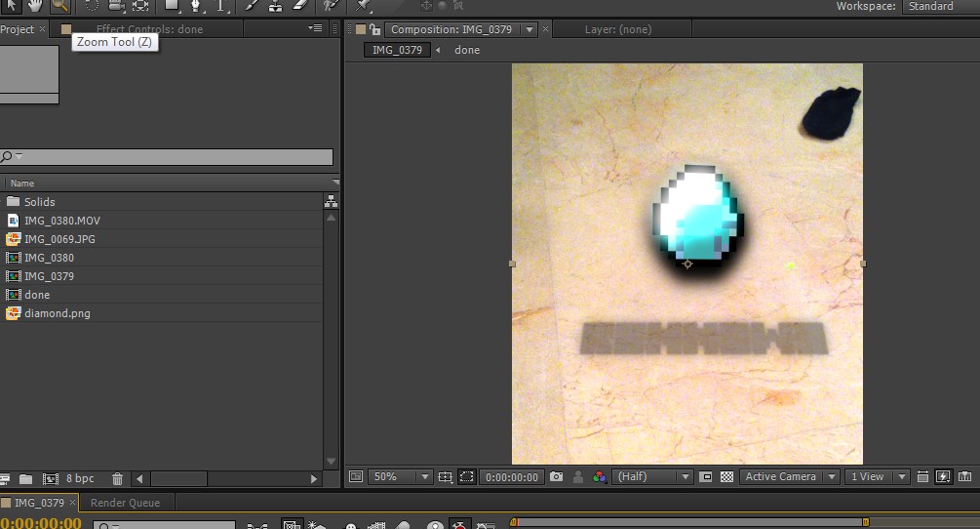Click the Project panel search field

166,156
